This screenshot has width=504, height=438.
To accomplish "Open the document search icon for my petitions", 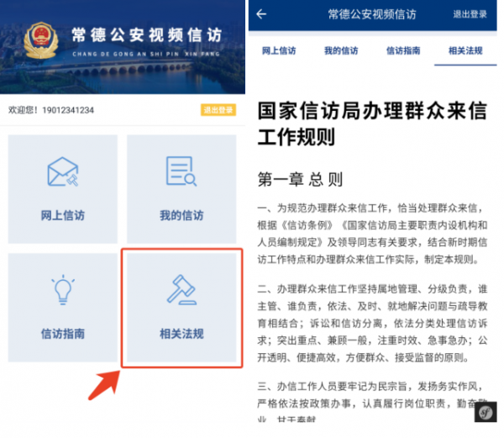I will pyautogui.click(x=181, y=172).
